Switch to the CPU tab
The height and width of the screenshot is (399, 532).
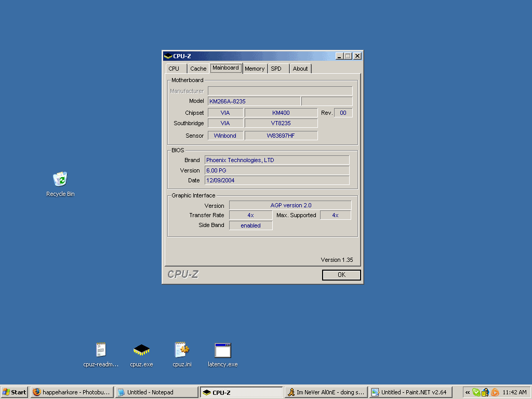tap(174, 69)
